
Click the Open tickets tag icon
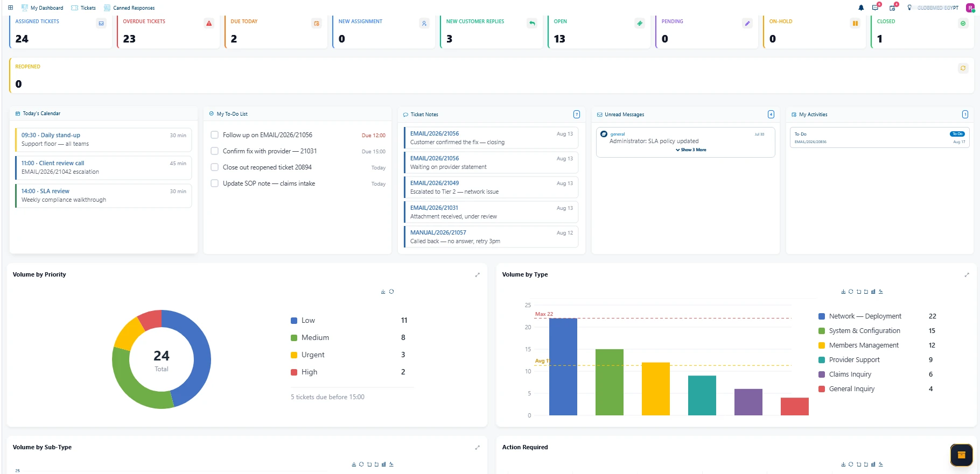tap(640, 23)
